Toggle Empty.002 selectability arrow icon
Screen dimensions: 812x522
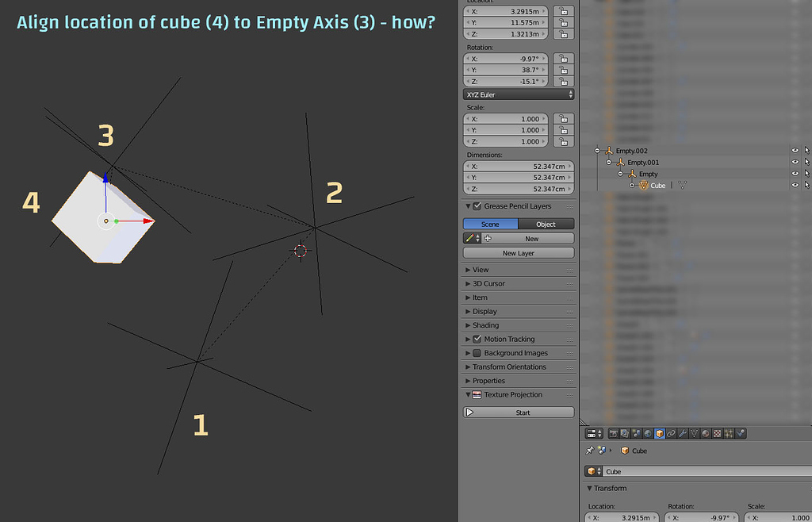coord(806,151)
